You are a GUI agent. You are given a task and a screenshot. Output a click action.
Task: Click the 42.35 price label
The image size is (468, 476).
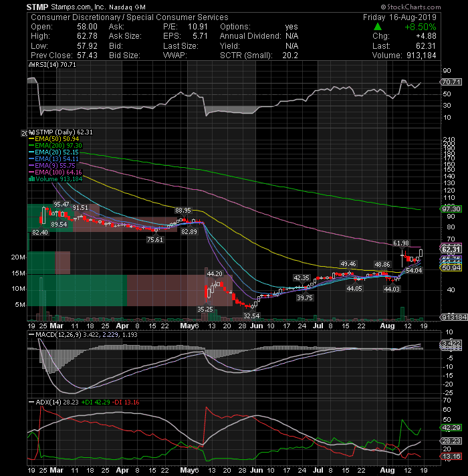[x=302, y=277]
